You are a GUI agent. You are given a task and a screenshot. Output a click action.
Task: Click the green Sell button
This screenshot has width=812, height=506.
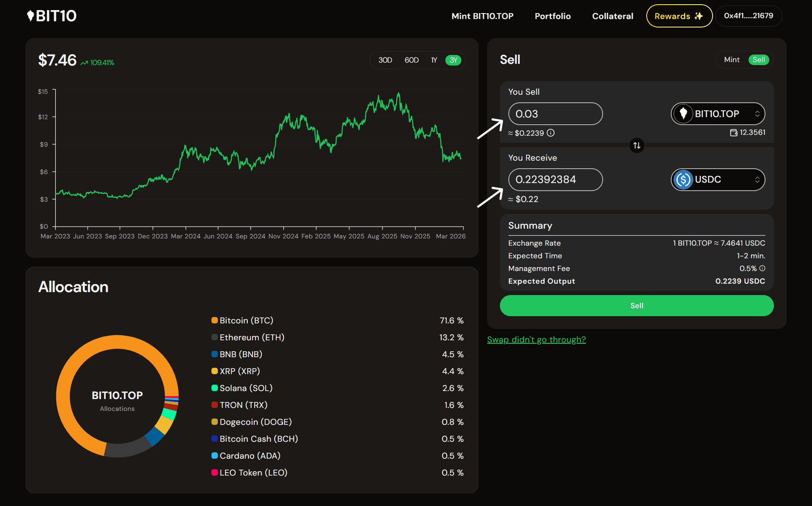tap(636, 306)
